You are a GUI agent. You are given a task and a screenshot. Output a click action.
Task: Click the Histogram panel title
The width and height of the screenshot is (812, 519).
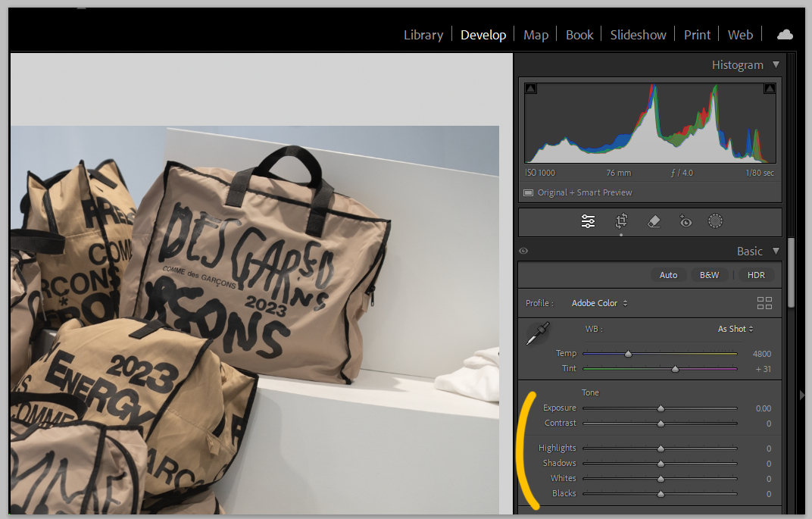[x=738, y=64]
